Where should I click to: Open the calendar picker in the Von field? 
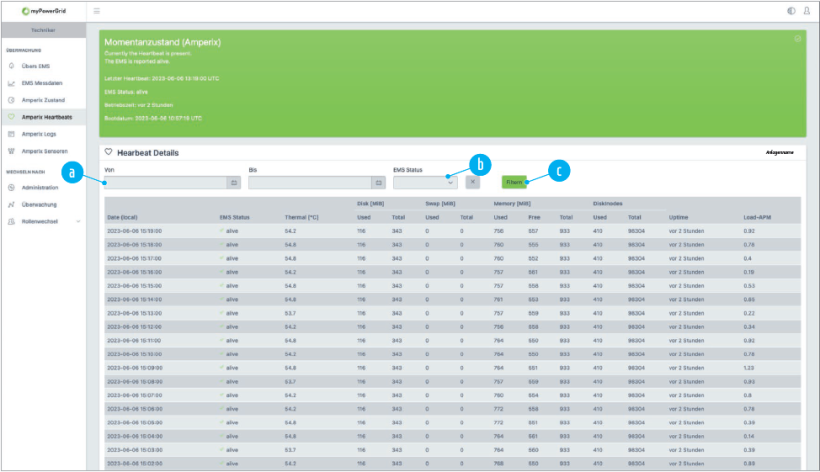point(233,183)
